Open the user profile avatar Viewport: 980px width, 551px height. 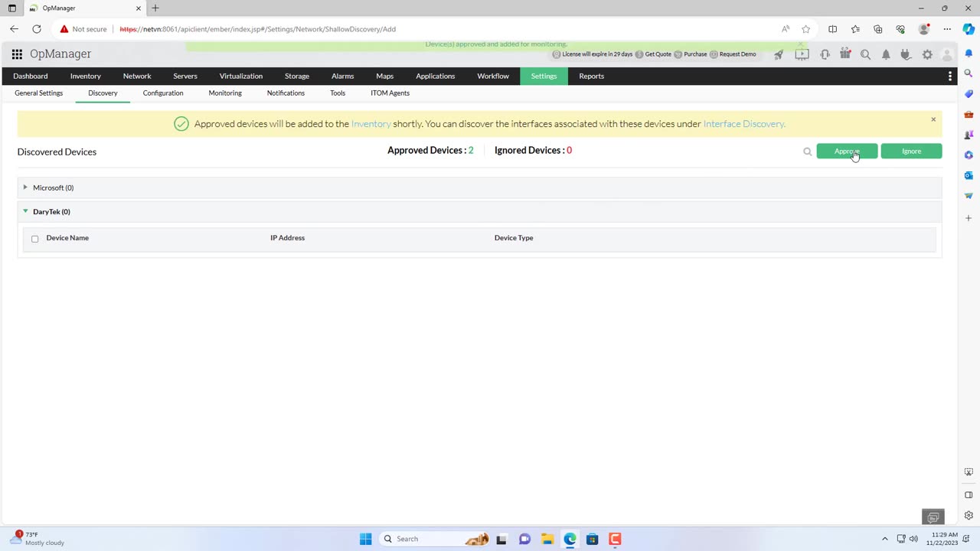click(947, 54)
